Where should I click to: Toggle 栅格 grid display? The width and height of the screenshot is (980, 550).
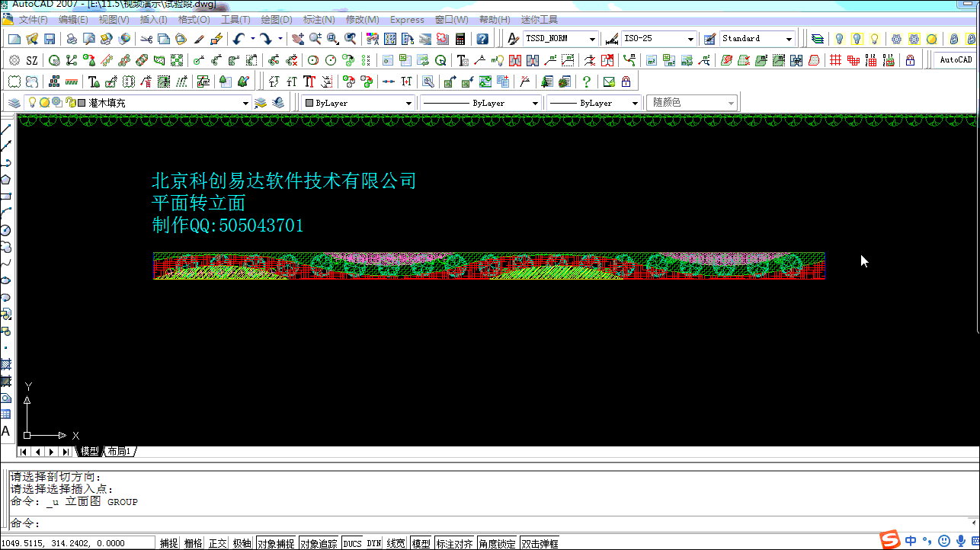(194, 543)
